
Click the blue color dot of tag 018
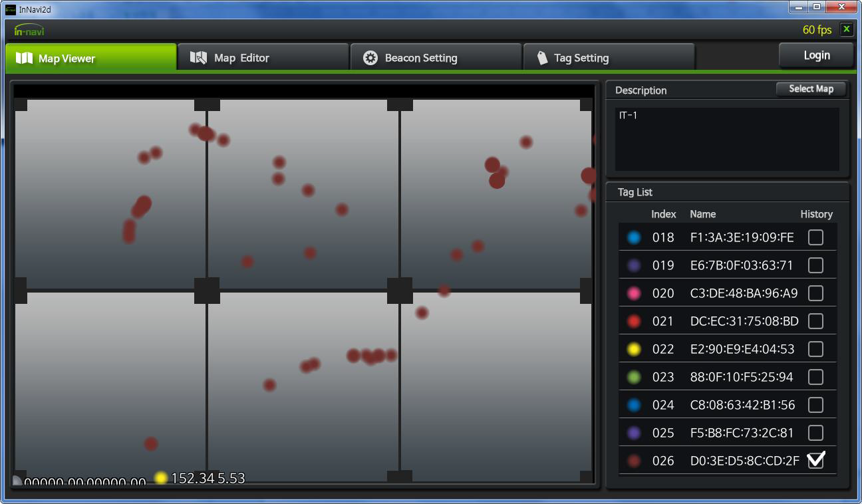click(x=634, y=237)
